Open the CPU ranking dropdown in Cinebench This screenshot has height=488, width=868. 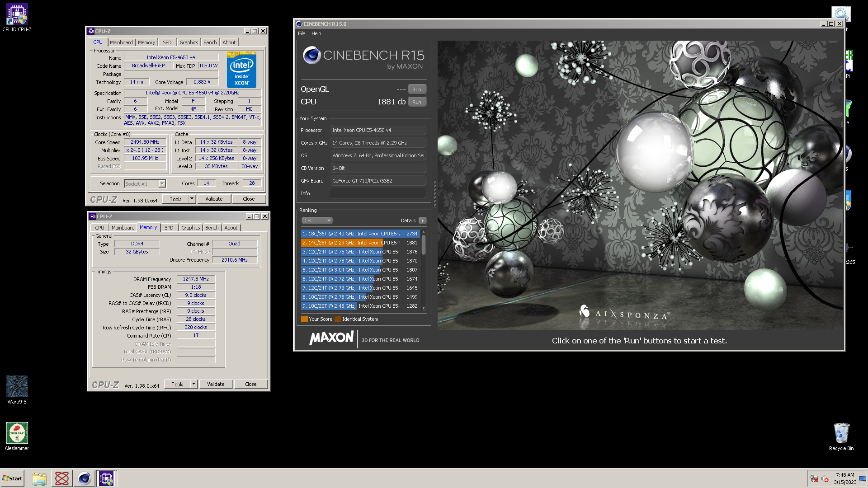pos(317,221)
